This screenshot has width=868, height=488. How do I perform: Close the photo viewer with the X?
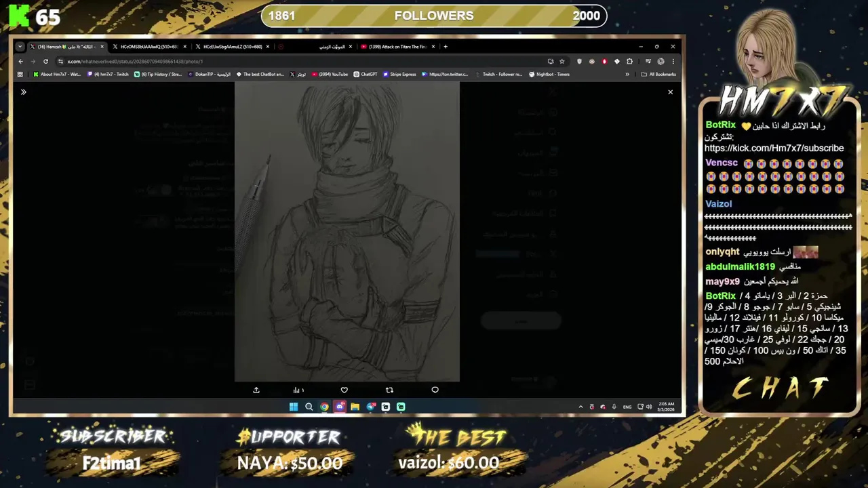pos(670,92)
